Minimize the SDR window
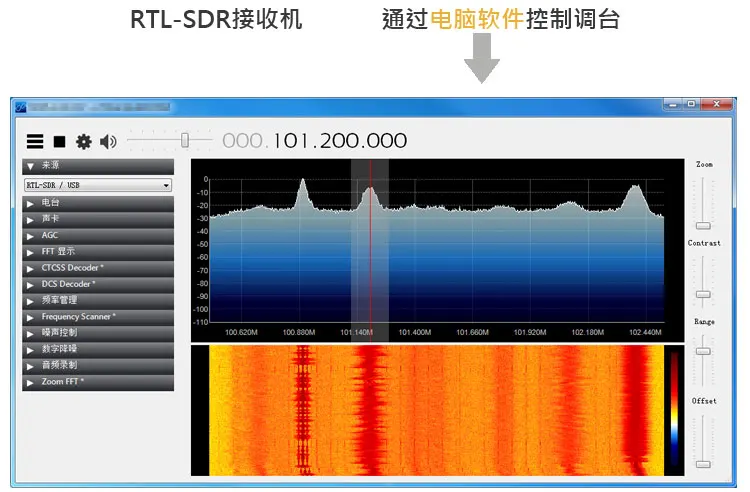Image resolution: width=750 pixels, height=492 pixels. point(673,104)
